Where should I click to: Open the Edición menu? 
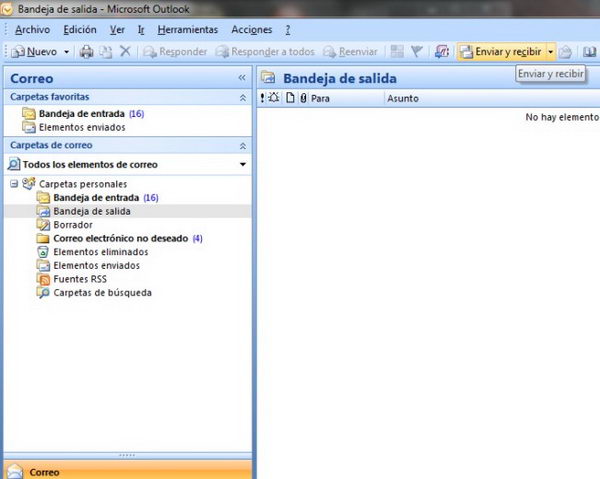[80, 30]
